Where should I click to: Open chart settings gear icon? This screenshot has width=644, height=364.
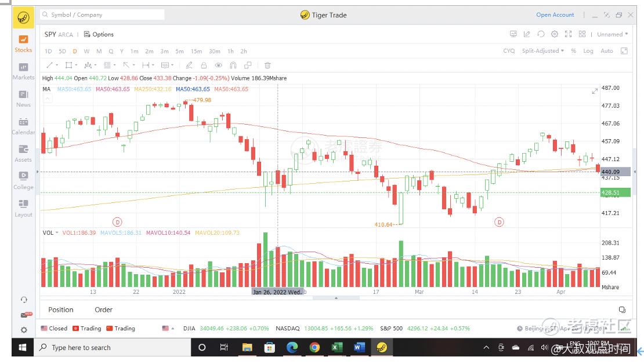click(555, 34)
